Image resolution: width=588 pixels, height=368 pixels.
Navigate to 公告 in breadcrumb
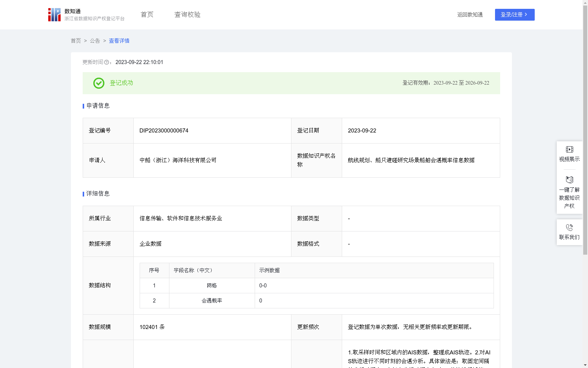pos(95,41)
